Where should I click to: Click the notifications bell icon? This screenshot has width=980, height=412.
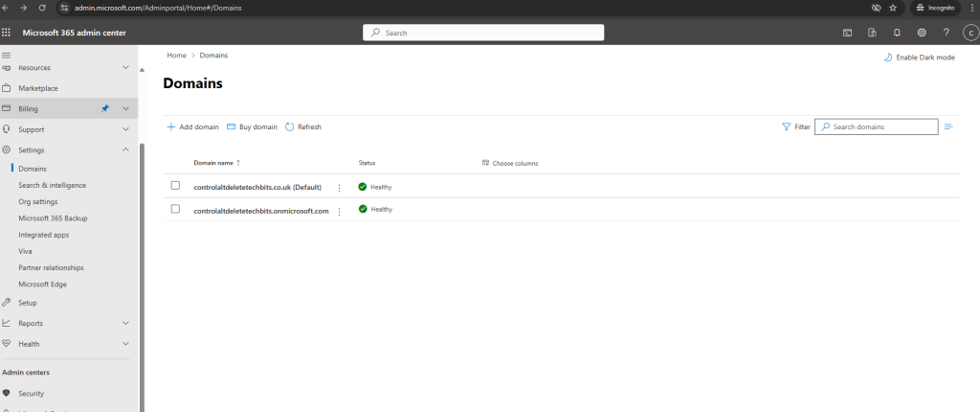tap(897, 33)
